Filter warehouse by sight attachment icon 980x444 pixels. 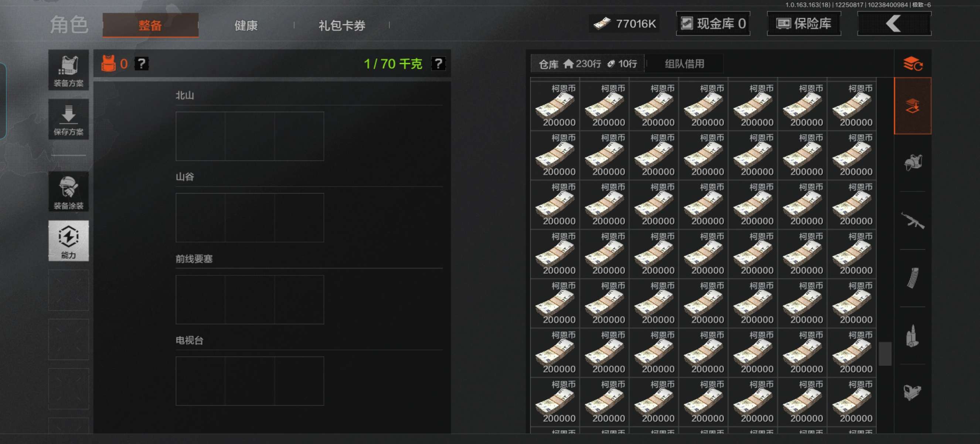[912, 392]
